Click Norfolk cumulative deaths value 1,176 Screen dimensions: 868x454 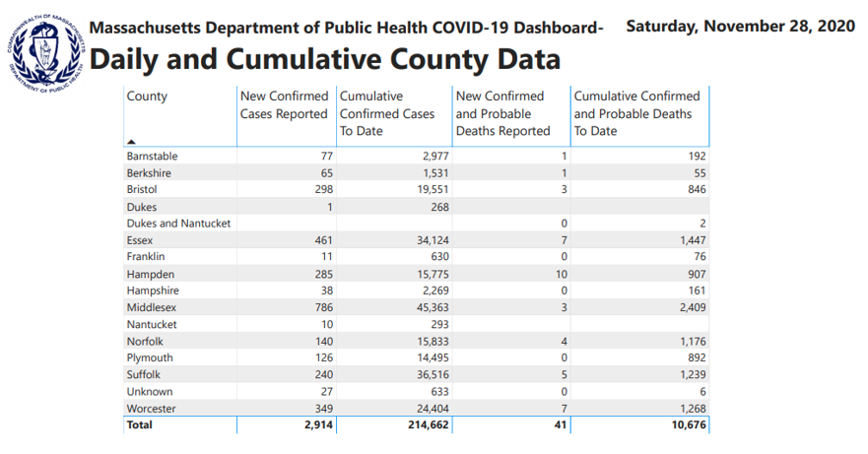pos(693,342)
